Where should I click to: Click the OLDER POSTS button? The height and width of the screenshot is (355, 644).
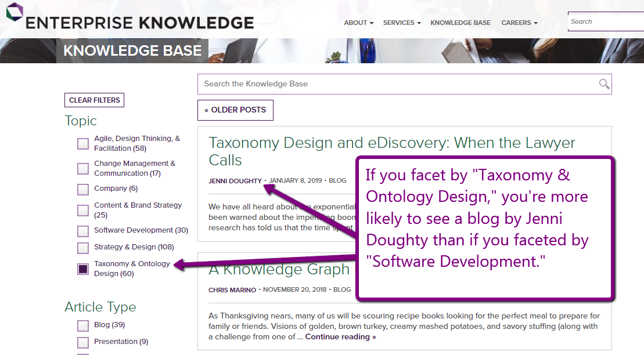[x=235, y=110]
